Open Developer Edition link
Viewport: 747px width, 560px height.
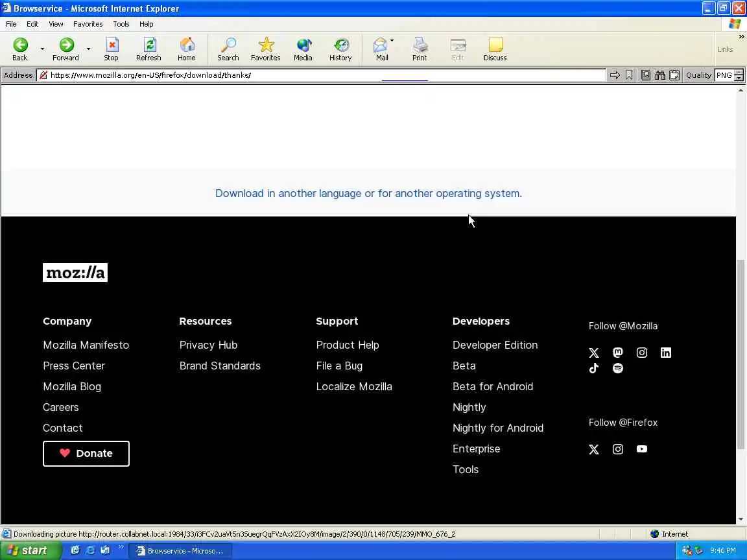(x=495, y=345)
